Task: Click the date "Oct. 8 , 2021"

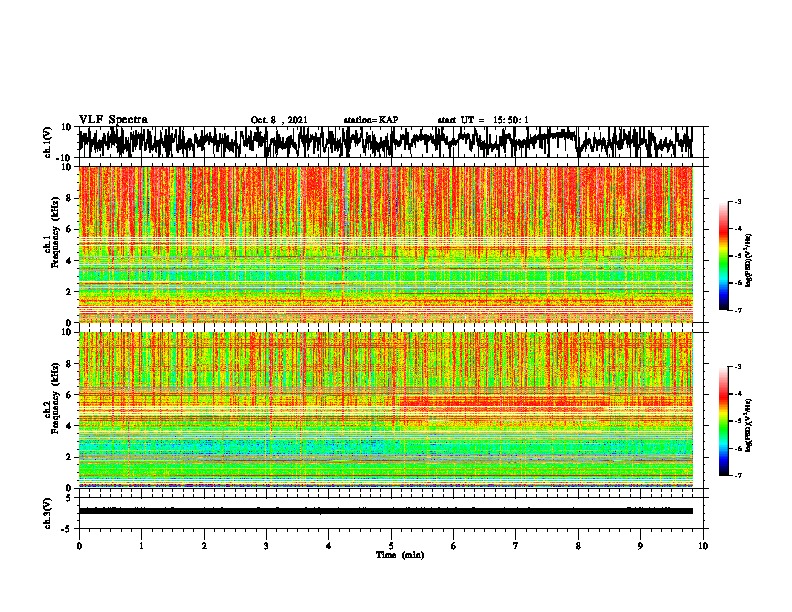Action: (x=279, y=120)
